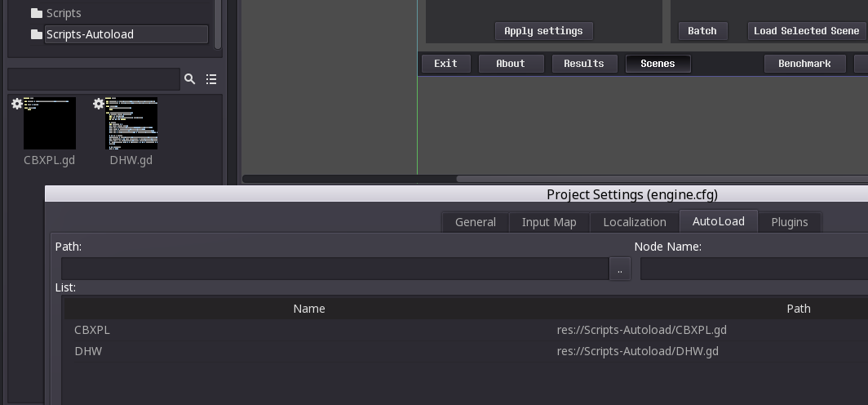
Task: Click the gear icon on DHW.gd
Action: click(99, 104)
